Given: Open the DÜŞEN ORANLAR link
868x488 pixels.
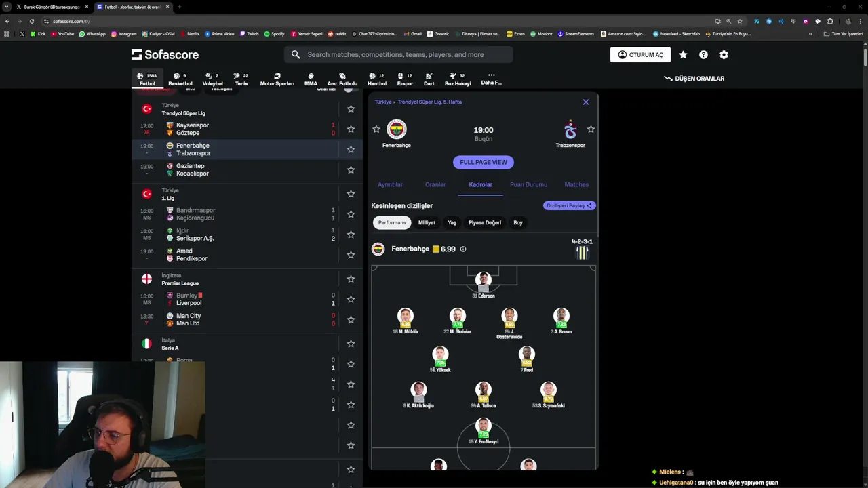Looking at the screenshot, I should tap(694, 79).
